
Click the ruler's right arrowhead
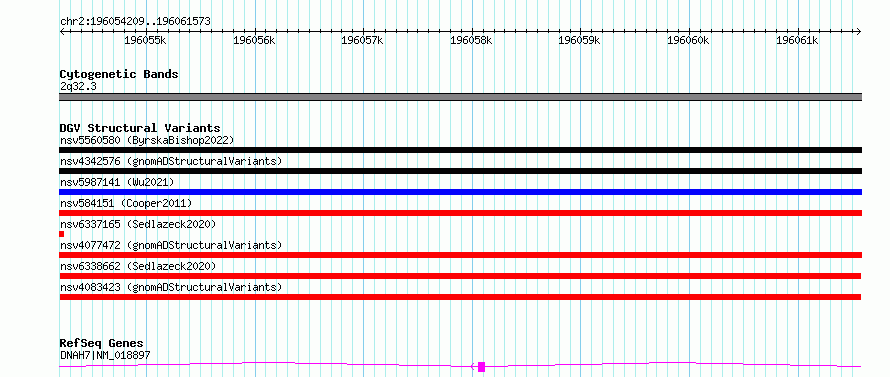click(859, 31)
